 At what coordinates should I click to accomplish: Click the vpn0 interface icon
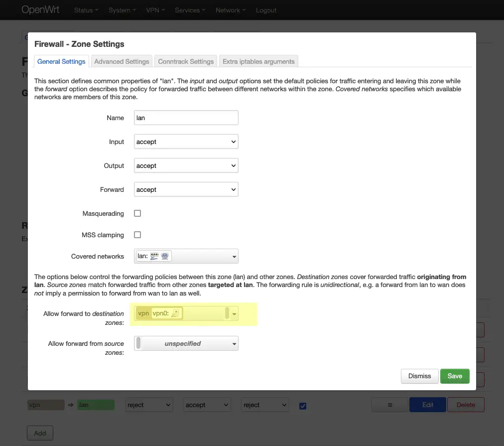coord(175,313)
